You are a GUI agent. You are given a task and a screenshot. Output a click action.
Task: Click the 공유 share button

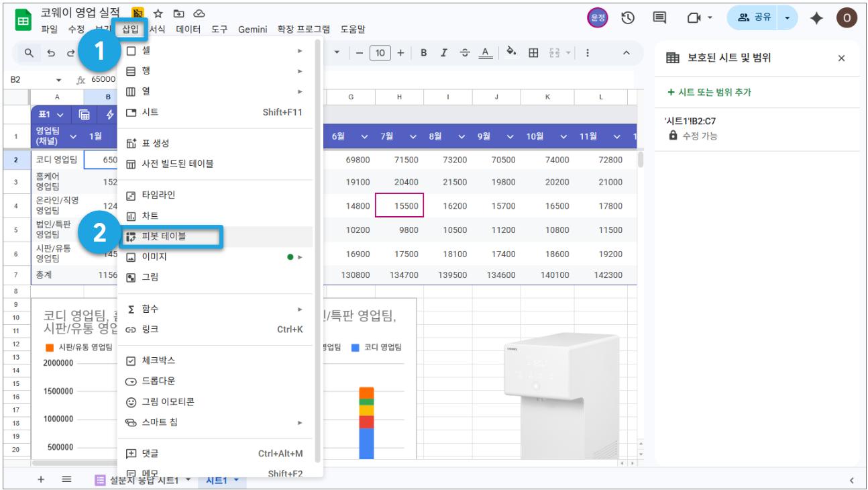(x=754, y=17)
